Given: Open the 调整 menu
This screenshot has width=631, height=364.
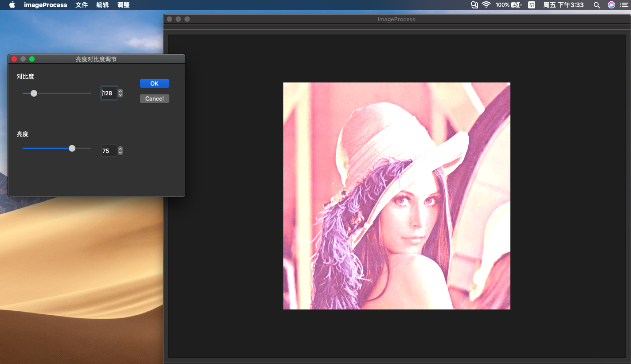Looking at the screenshot, I should coord(123,5).
